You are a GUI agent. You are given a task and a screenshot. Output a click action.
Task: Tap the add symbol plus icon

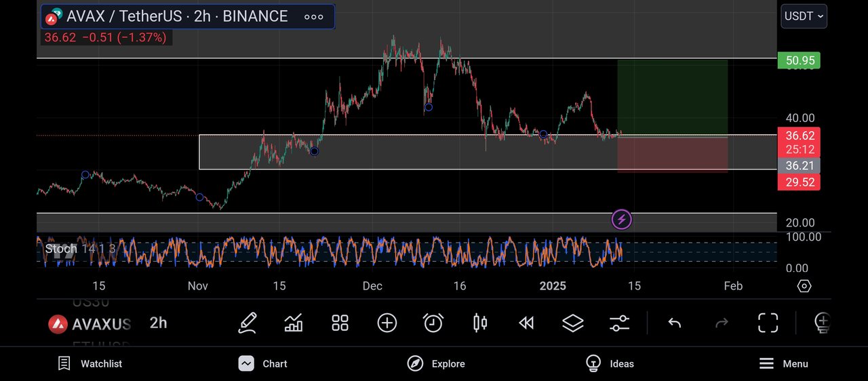(x=387, y=323)
